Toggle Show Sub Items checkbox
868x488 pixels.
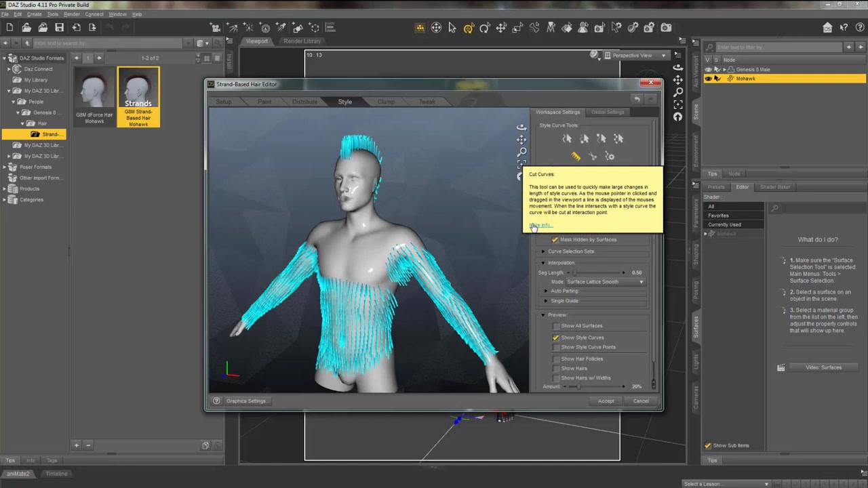point(708,445)
